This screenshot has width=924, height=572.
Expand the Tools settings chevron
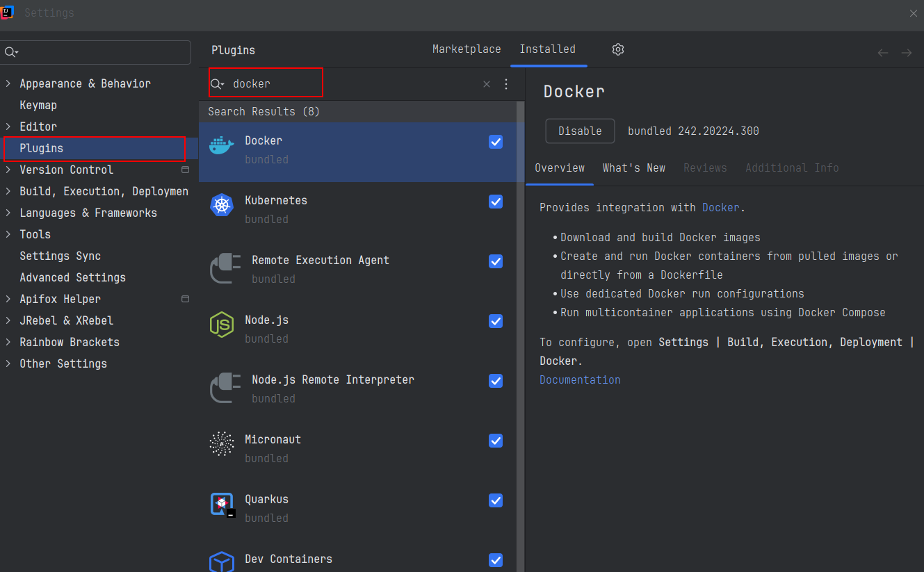pyautogui.click(x=8, y=234)
